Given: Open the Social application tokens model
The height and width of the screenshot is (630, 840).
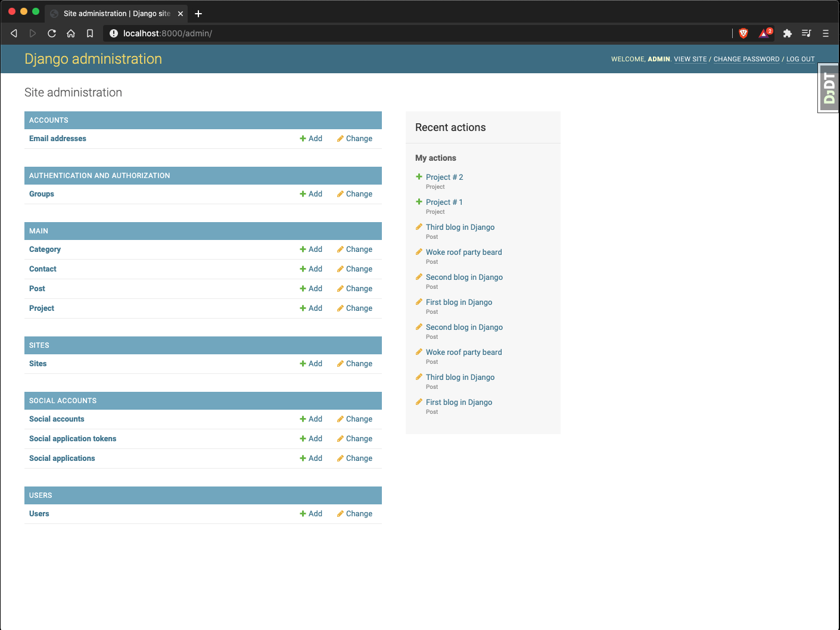Looking at the screenshot, I should click(x=73, y=439).
